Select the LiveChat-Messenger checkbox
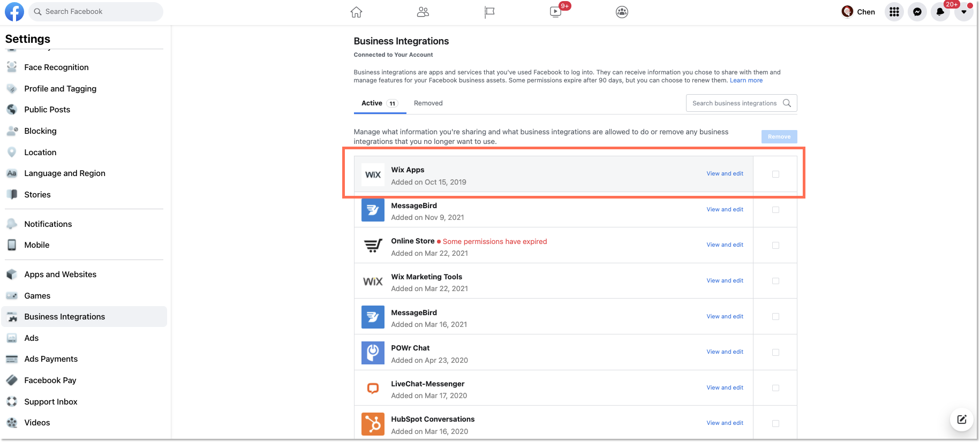The width and height of the screenshot is (980, 442). pyautogui.click(x=775, y=388)
